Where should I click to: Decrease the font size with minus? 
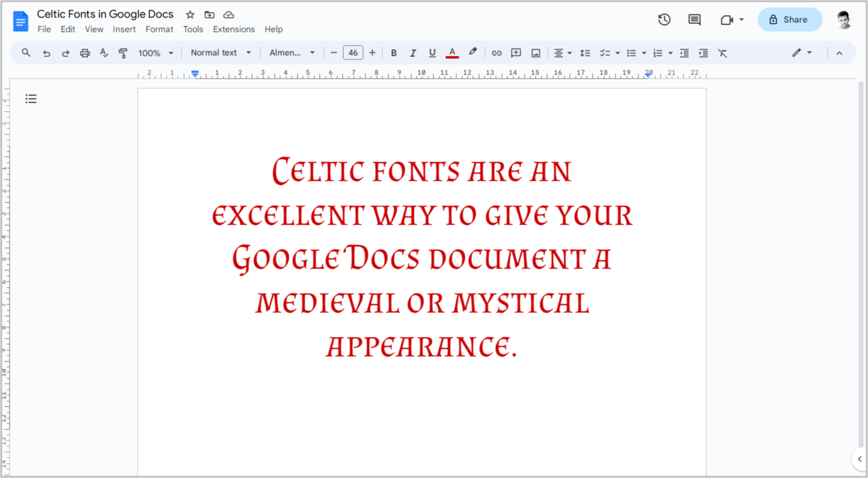tap(334, 53)
